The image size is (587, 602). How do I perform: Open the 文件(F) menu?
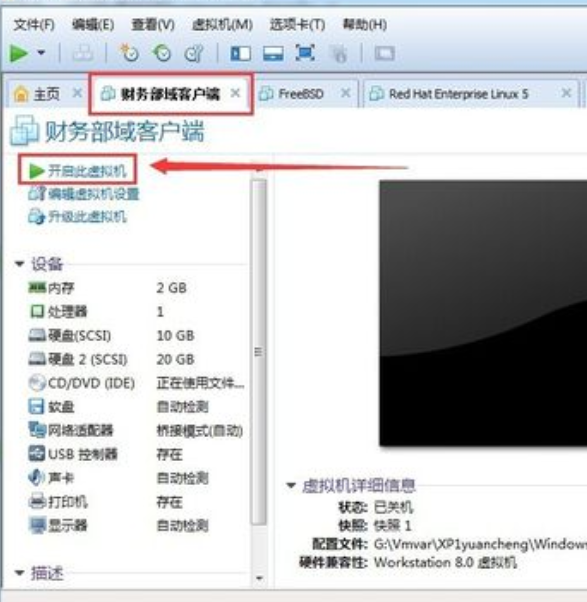[x=34, y=25]
